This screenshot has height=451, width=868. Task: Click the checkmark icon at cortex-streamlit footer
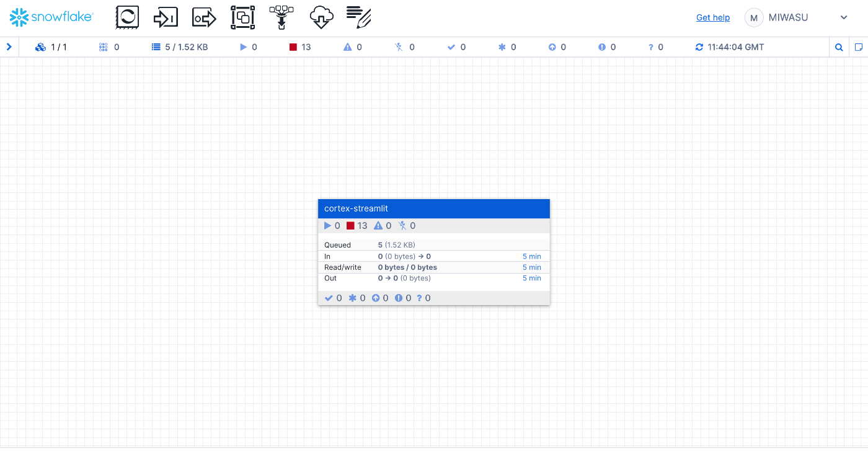(x=329, y=298)
